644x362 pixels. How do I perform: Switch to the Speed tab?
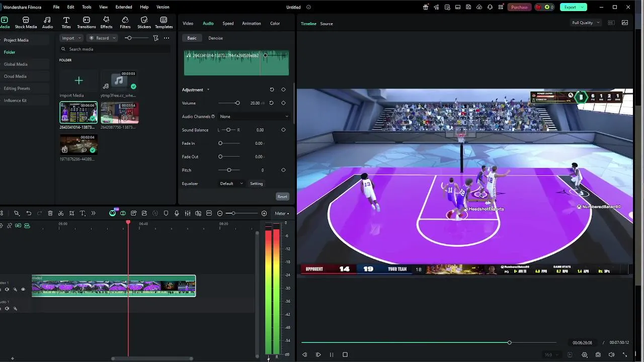228,23
